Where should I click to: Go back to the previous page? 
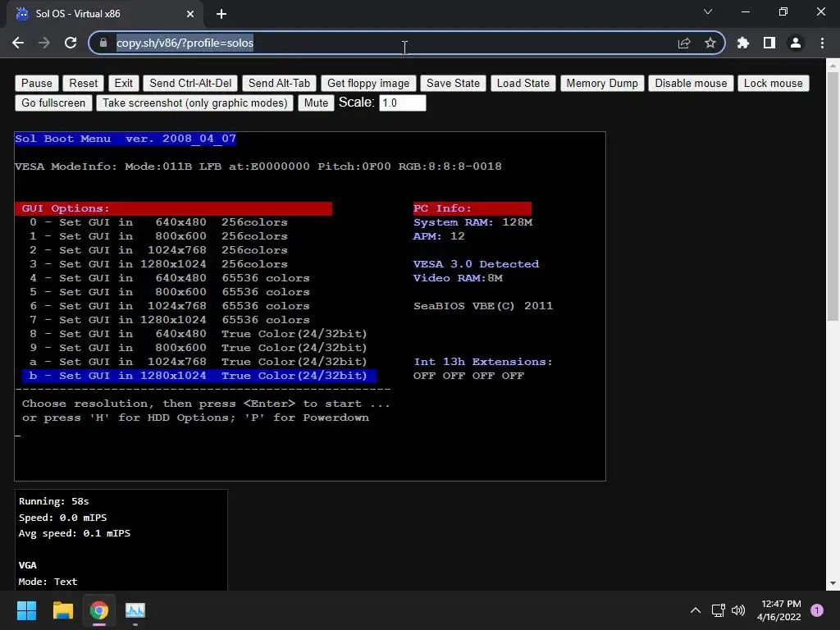pos(18,43)
